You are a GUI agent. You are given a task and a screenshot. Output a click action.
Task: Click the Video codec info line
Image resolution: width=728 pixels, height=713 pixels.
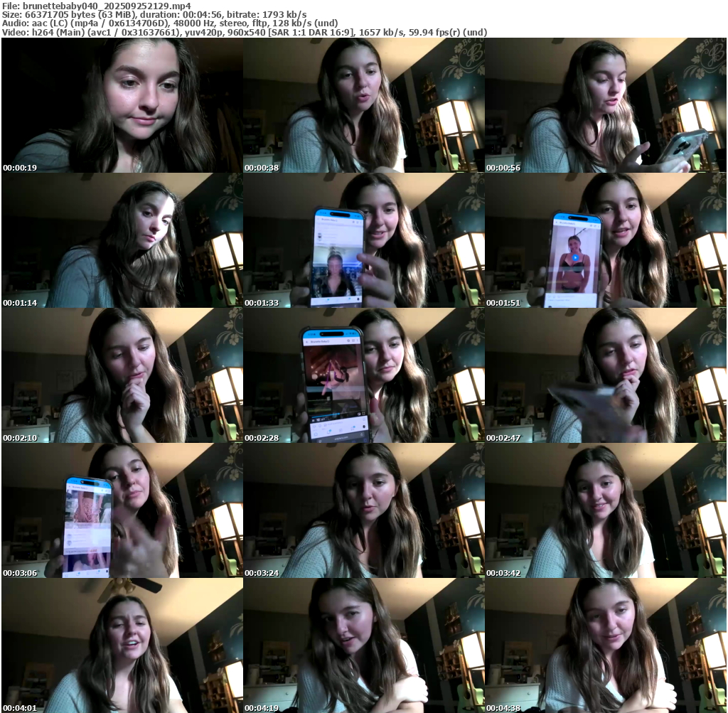pyautogui.click(x=245, y=33)
